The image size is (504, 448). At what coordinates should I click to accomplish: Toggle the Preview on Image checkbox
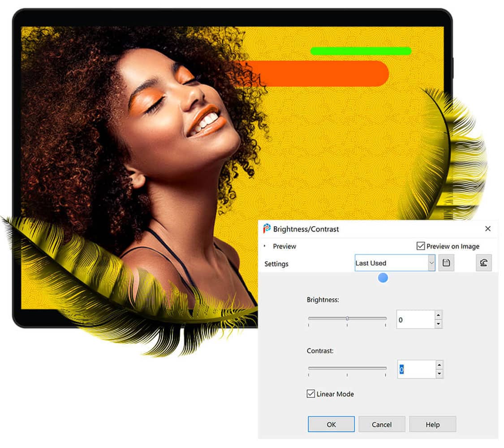point(420,246)
